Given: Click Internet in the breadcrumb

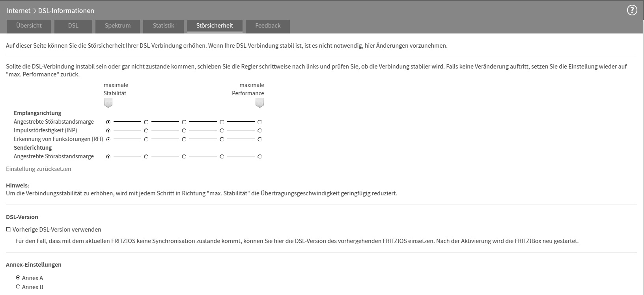Looking at the screenshot, I should pyautogui.click(x=19, y=11).
